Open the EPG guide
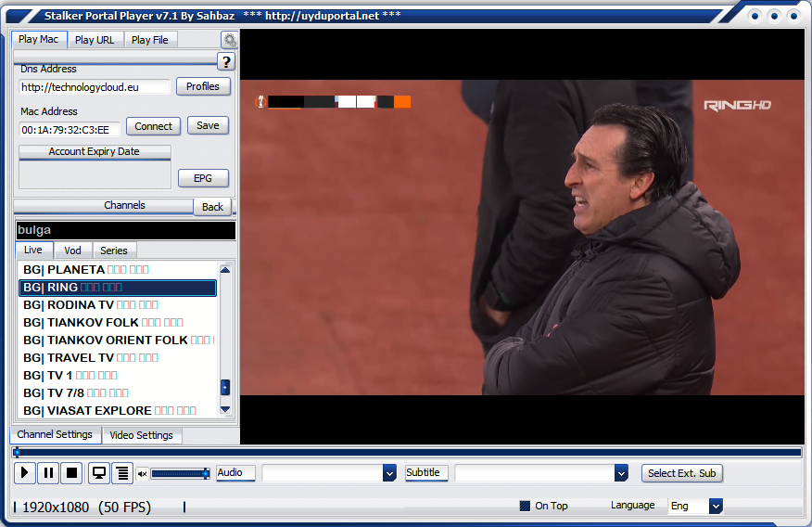Image resolution: width=812 pixels, height=527 pixels. [203, 178]
